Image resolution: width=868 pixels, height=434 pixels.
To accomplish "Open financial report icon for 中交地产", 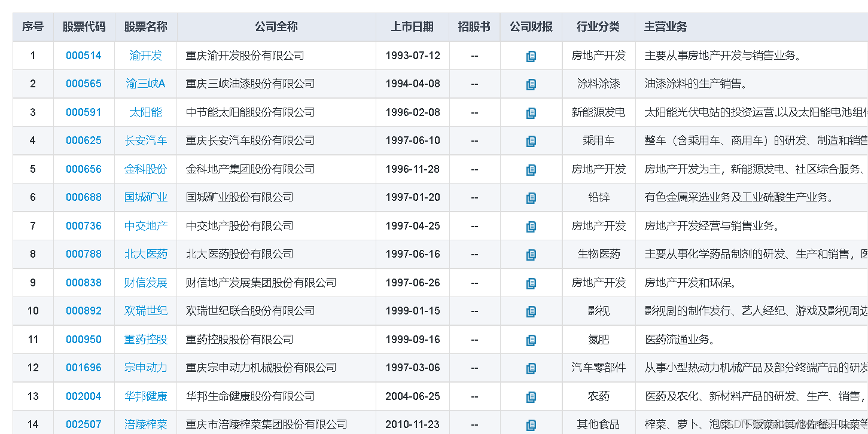I will click(x=531, y=227).
